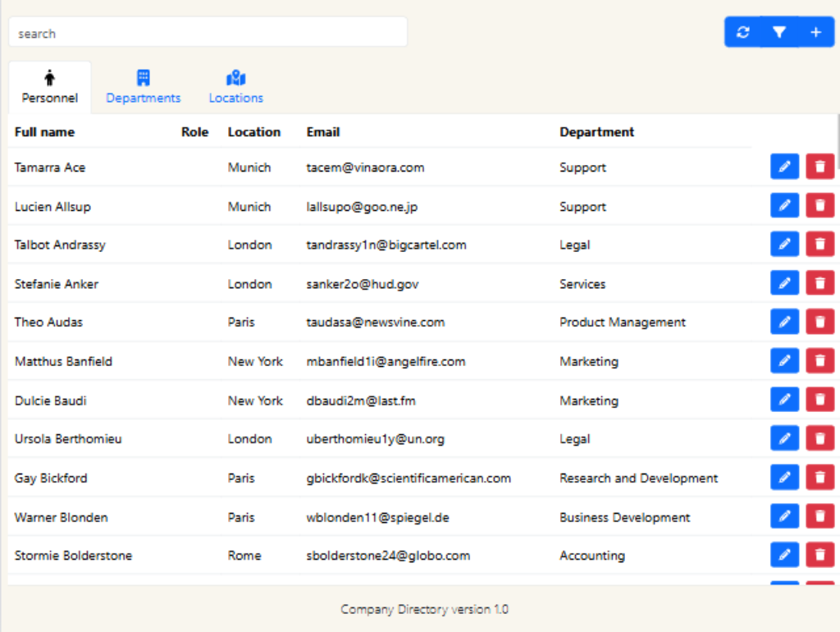Delete Stormie Bolderstone's entry
840x632 pixels.
coord(819,555)
